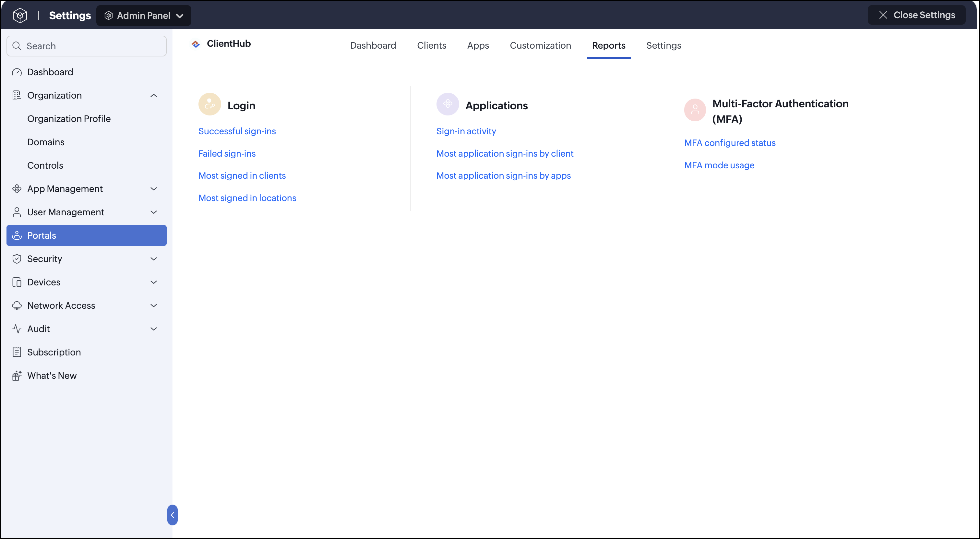The width and height of the screenshot is (980, 539).
Task: Open the Sign-in activity report
Action: 466,131
